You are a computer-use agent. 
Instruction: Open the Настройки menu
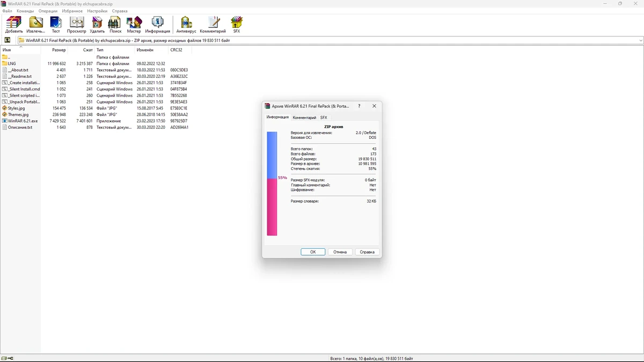click(x=97, y=11)
